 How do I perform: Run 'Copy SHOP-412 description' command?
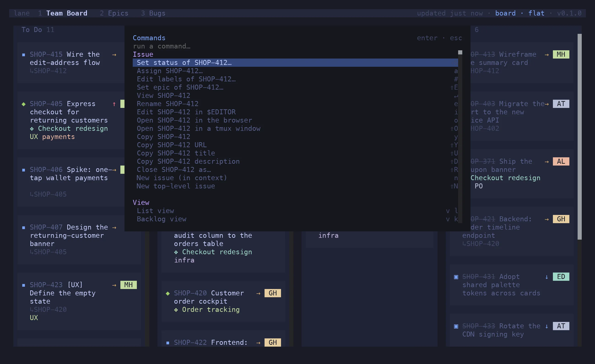tap(295, 161)
